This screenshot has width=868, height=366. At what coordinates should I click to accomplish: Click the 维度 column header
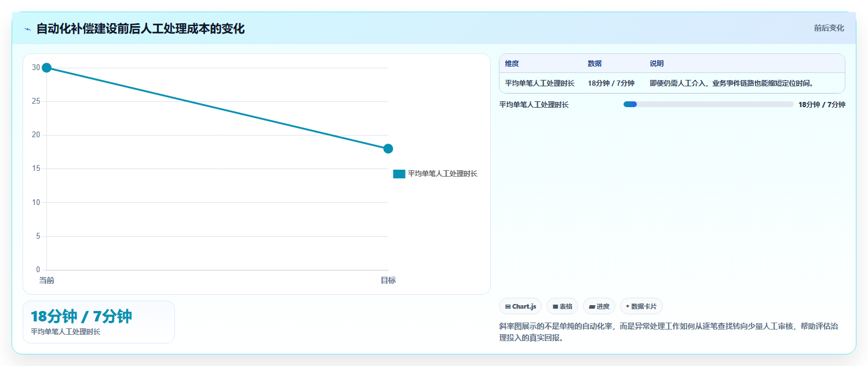(512, 64)
